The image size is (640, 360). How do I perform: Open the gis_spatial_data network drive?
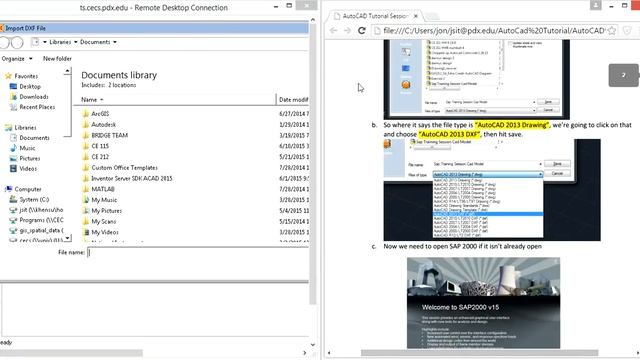tap(41, 231)
